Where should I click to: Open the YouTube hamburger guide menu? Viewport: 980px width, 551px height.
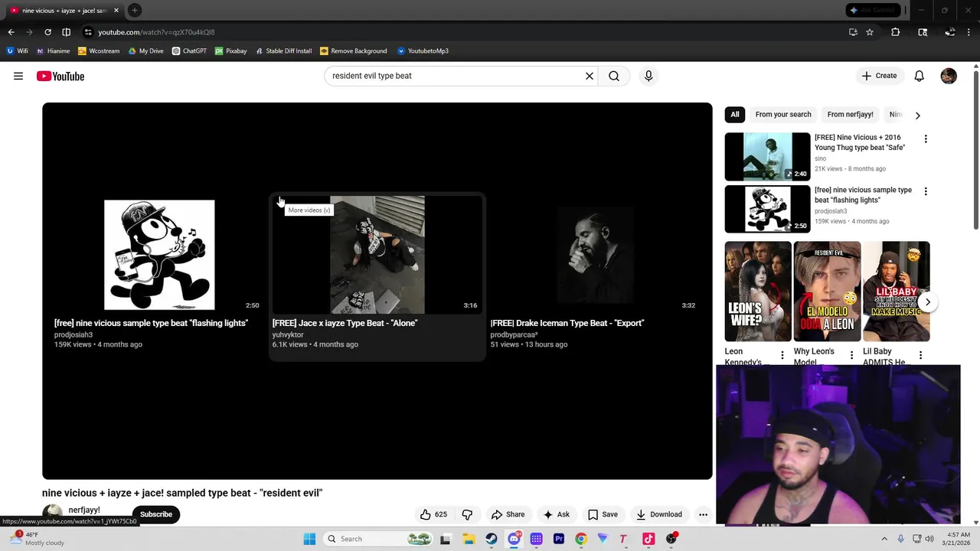[18, 76]
